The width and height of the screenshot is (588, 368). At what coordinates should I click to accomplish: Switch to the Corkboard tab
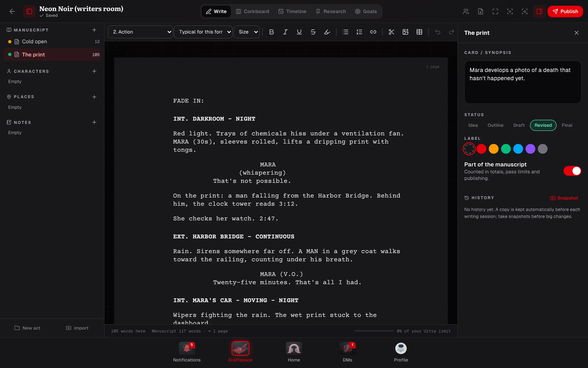pyautogui.click(x=252, y=12)
